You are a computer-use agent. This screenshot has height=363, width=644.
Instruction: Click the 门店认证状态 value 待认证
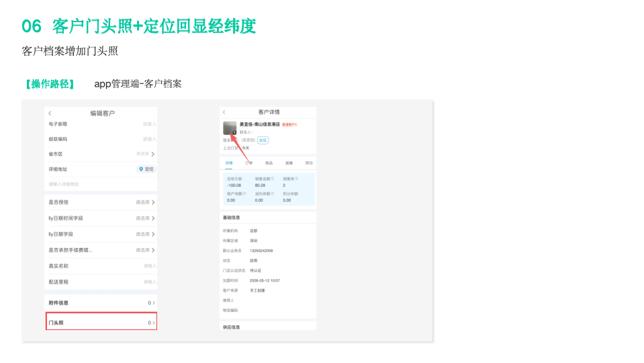[255, 270]
